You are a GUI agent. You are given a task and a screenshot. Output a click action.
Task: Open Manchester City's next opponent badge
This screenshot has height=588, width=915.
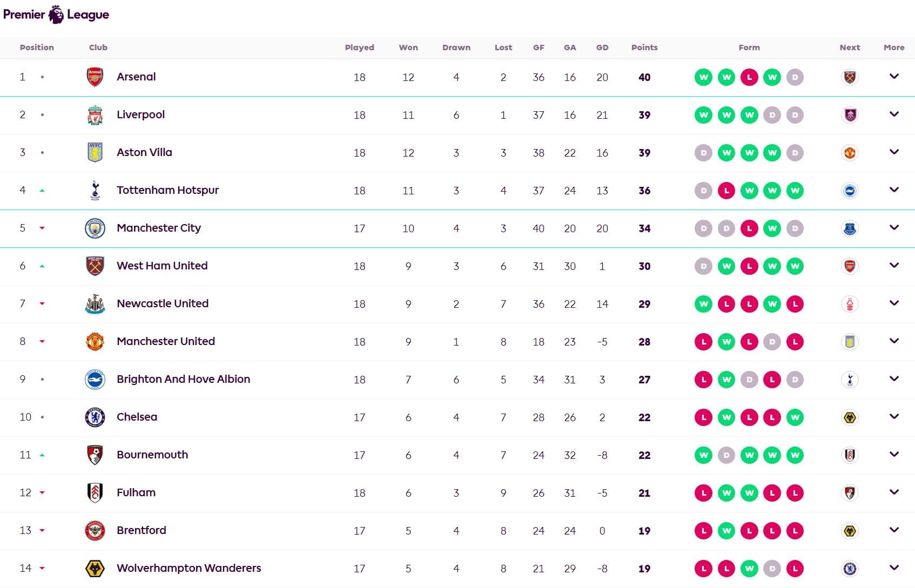850,228
